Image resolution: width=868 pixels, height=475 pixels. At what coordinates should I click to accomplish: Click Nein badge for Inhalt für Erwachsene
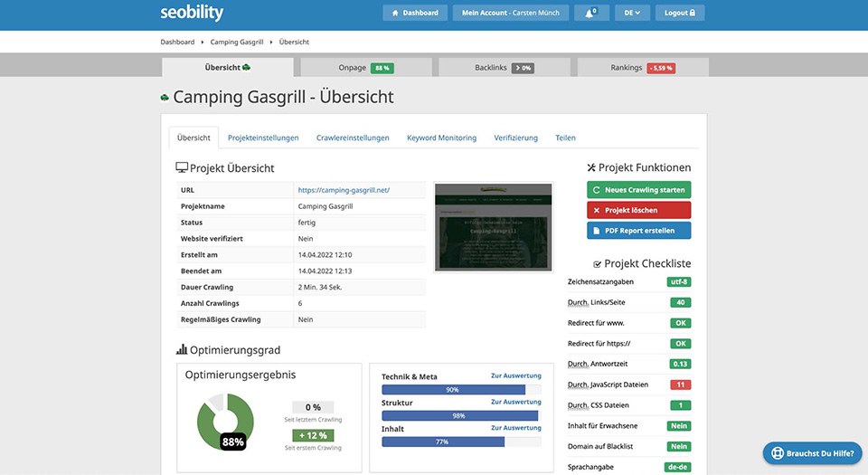coord(679,426)
